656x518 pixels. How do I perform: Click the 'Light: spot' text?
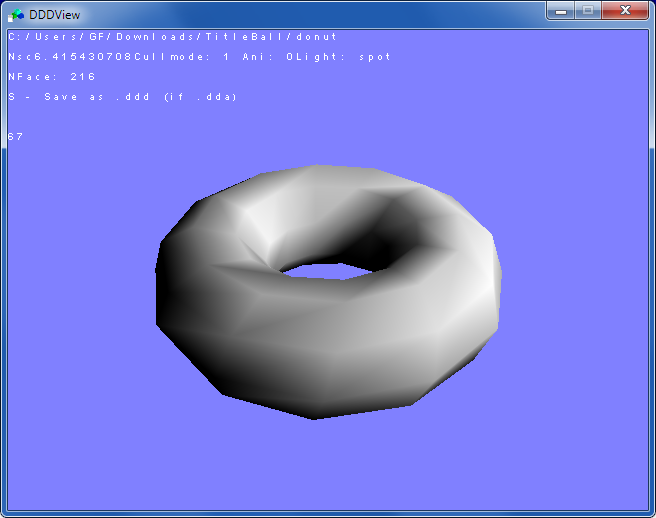click(343, 57)
